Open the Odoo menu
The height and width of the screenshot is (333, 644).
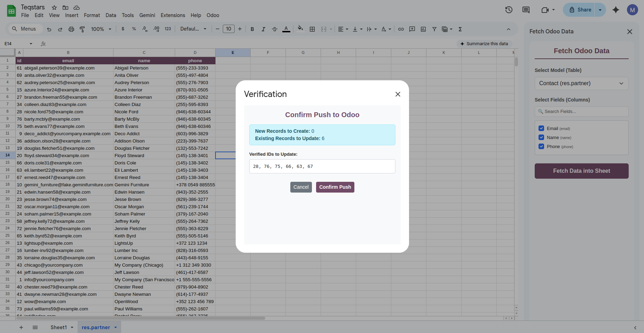tap(213, 15)
